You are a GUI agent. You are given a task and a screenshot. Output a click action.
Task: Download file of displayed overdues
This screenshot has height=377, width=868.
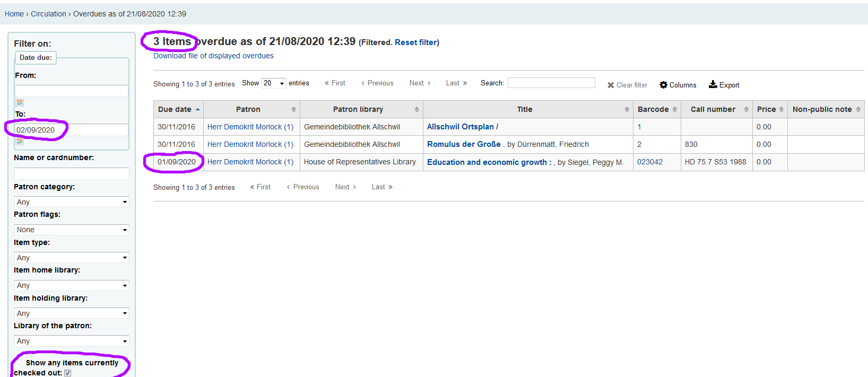coord(213,56)
